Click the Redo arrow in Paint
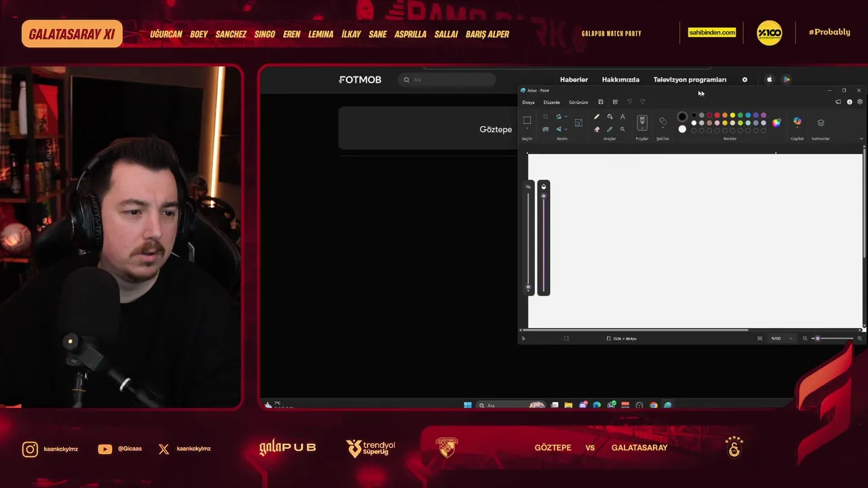 click(x=642, y=102)
